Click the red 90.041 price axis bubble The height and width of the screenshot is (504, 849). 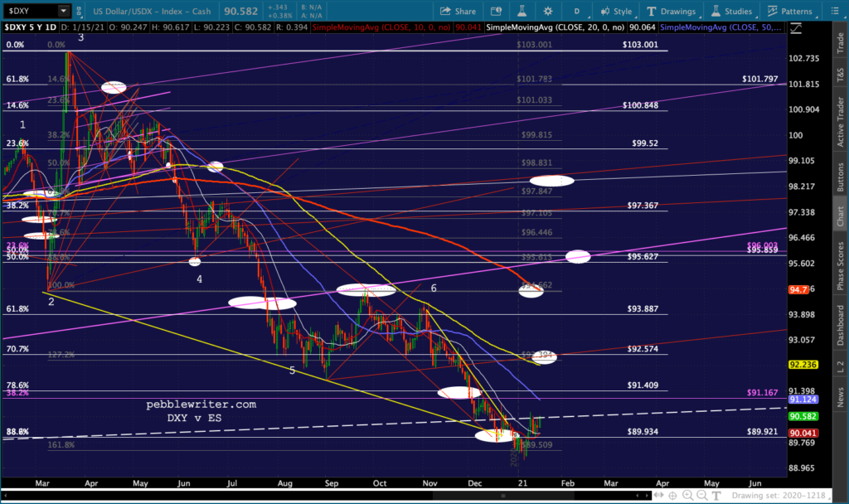pos(803,433)
